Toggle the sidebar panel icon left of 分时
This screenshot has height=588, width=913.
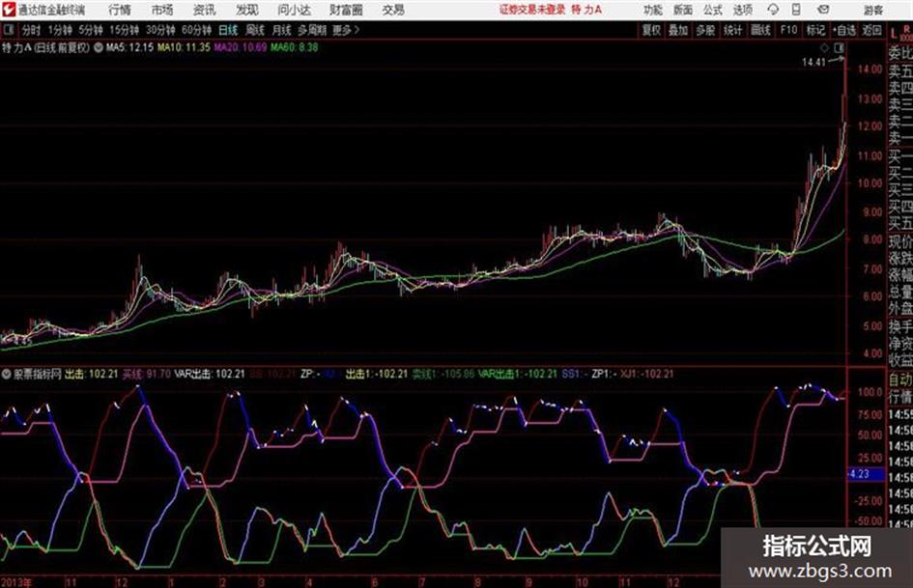point(8,30)
